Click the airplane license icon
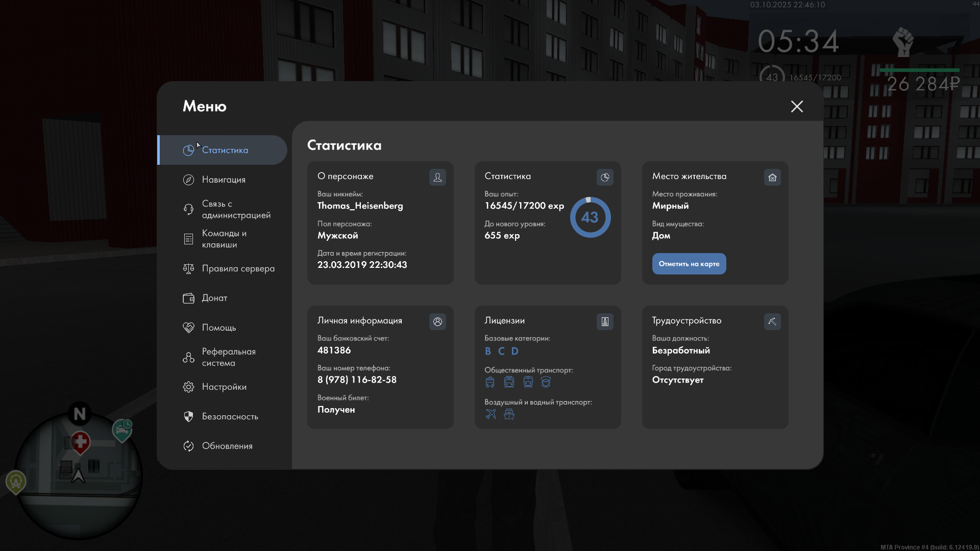The height and width of the screenshot is (551, 980). click(x=491, y=414)
